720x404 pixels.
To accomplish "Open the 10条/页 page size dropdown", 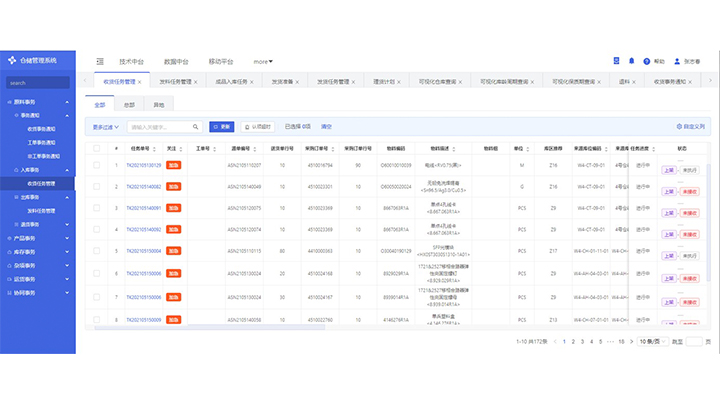I will coord(650,342).
